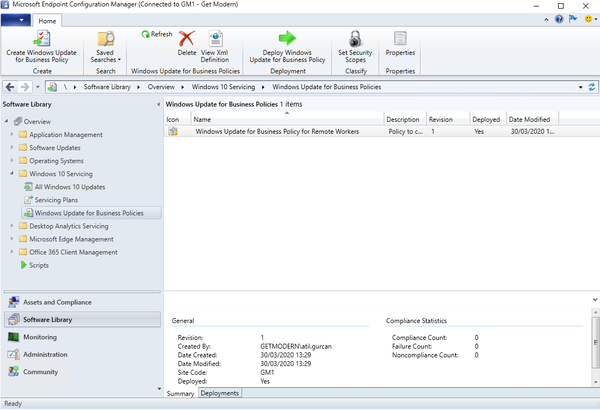The image size is (600, 410).
Task: Sort by the Date Modified column header
Action: 533,119
